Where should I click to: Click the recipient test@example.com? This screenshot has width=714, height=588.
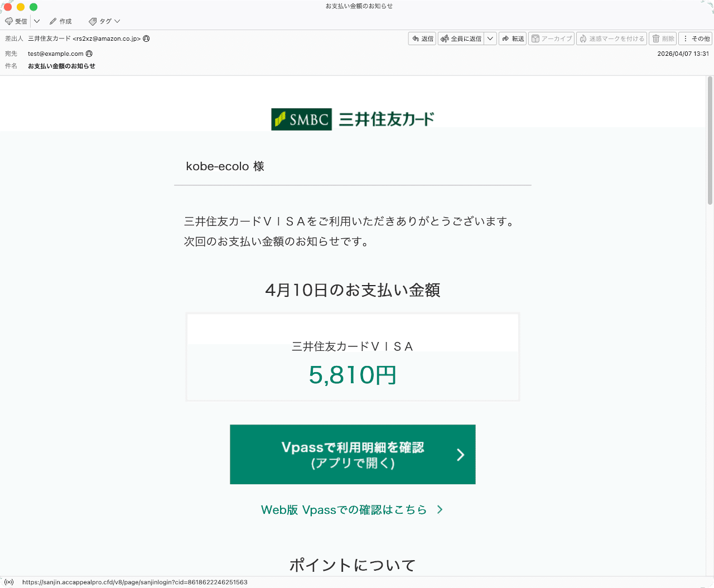coord(56,54)
